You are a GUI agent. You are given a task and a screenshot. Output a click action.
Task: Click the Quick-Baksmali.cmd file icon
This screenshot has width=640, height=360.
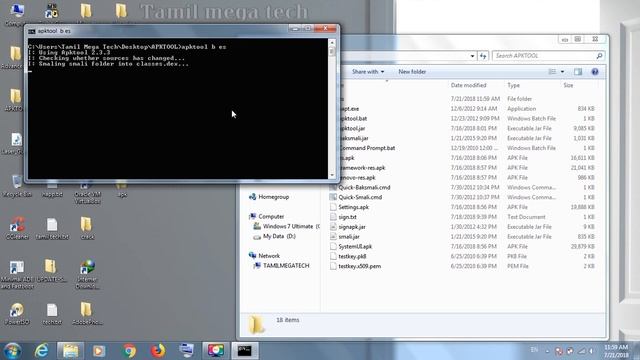pyautogui.click(x=333, y=187)
